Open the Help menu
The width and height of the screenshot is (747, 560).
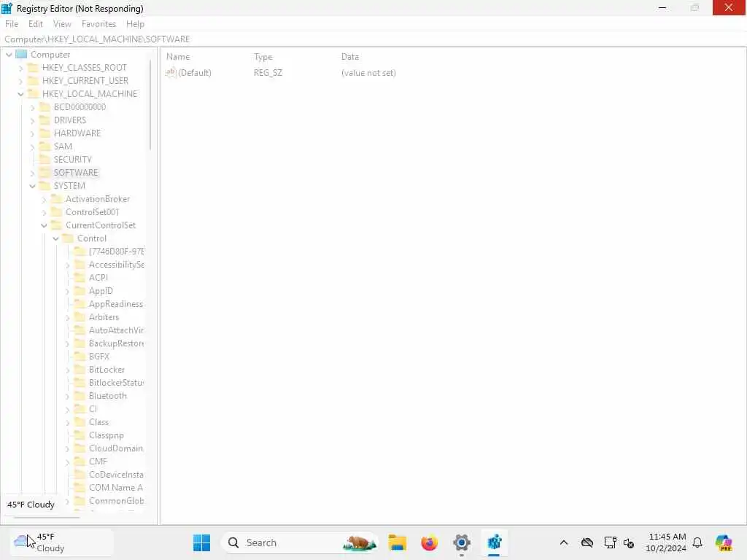pyautogui.click(x=135, y=24)
